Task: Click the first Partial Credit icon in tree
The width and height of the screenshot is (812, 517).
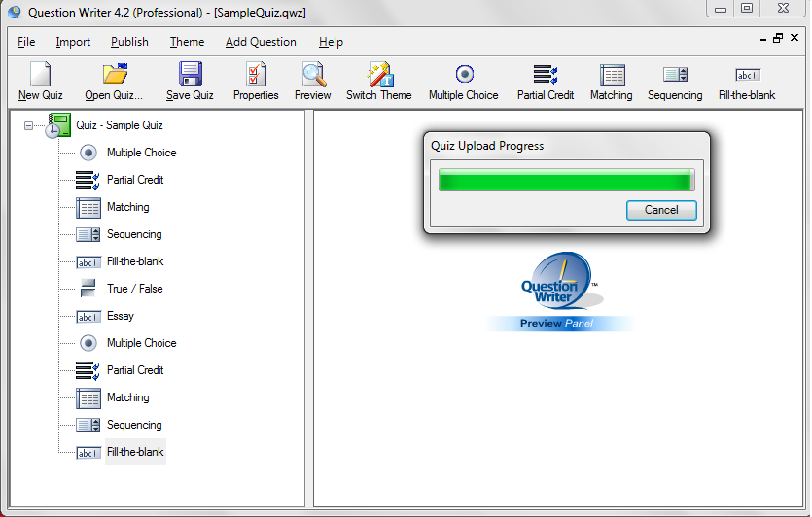Action: [88, 180]
